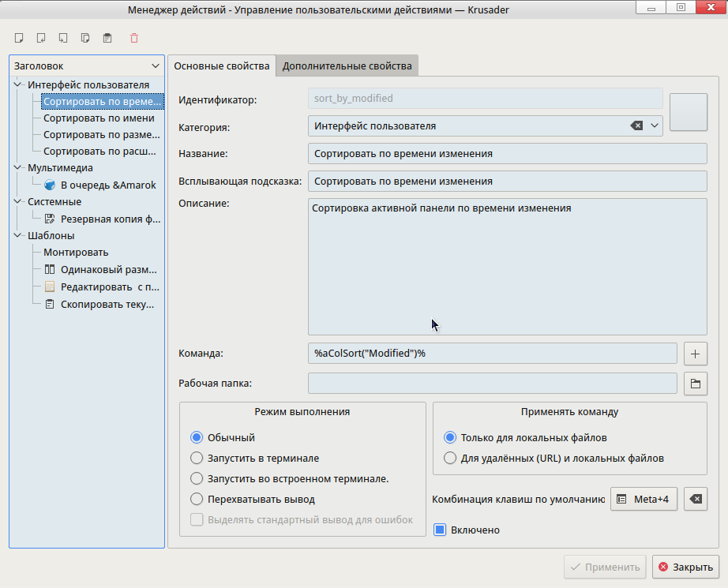
Task: Click the new action toolbar icon
Action: (19, 37)
